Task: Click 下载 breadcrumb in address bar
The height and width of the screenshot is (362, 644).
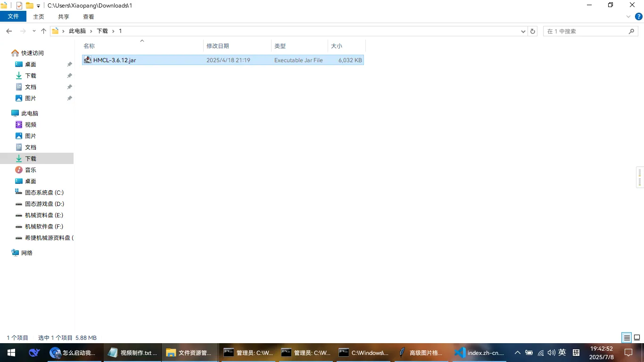Action: coord(102,31)
